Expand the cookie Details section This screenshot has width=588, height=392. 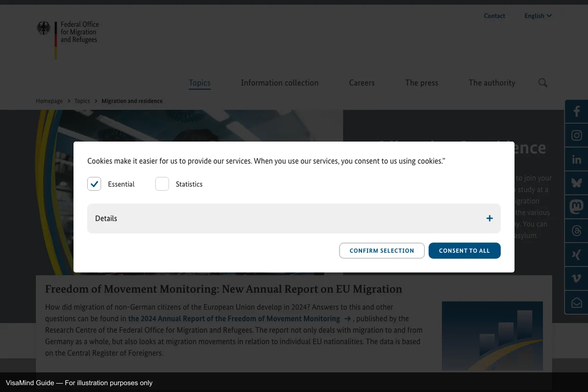[294, 219]
